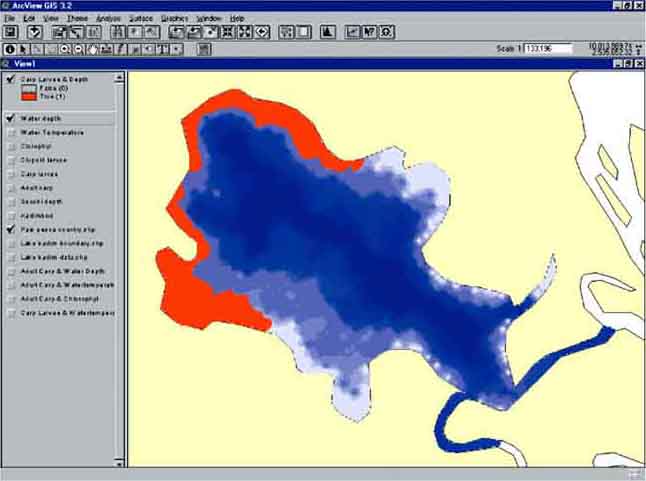Turn on the Carp larvae theme
The height and width of the screenshot is (481, 646).
coord(10,173)
